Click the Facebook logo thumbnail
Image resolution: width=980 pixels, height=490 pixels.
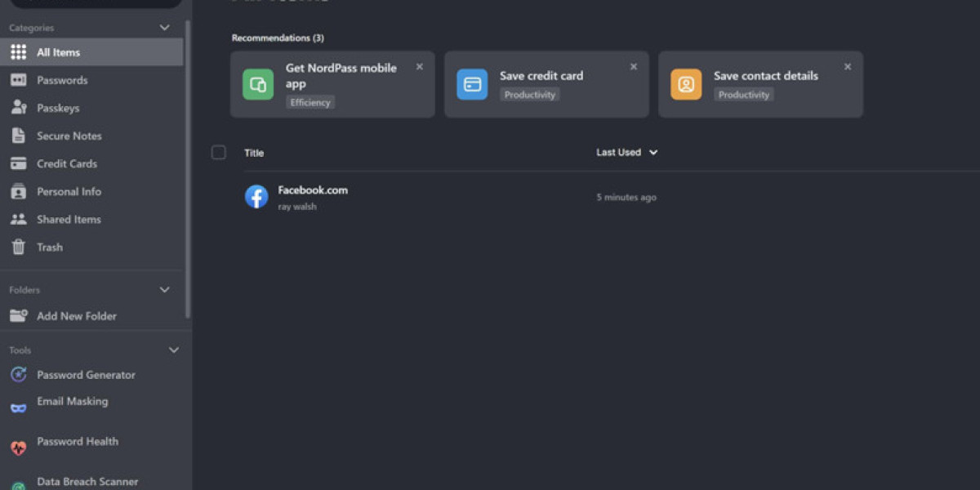pos(256,196)
